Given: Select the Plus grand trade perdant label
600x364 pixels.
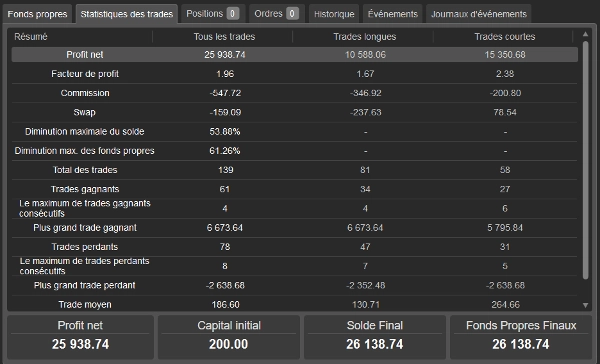Looking at the screenshot, I should coord(85,285).
